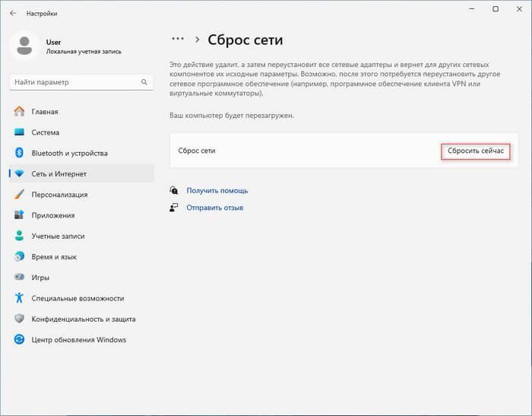Image resolution: width=532 pixels, height=416 pixels.
Task: Click the Учетные записи person icon
Action: coord(20,236)
